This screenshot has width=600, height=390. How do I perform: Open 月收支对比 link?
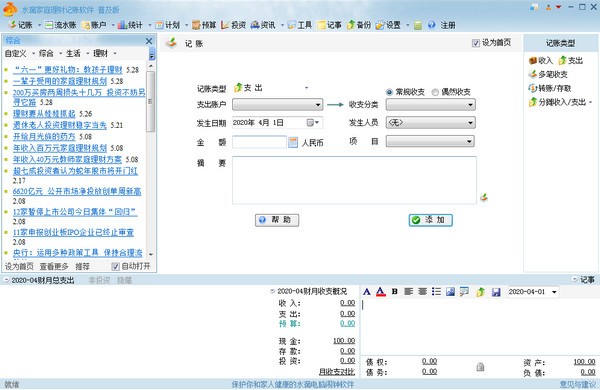[337, 372]
